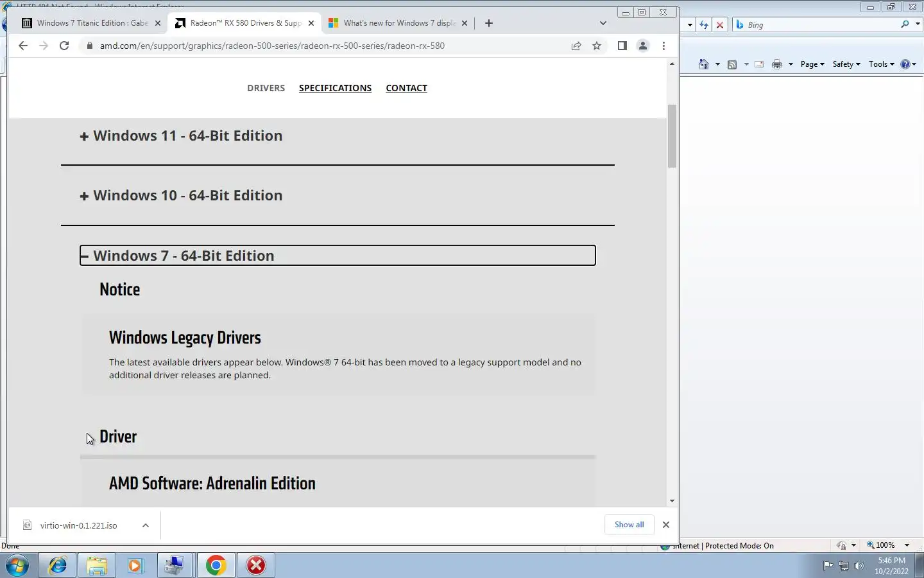Click the Notice heading
This screenshot has height=578, width=924.
(x=120, y=289)
